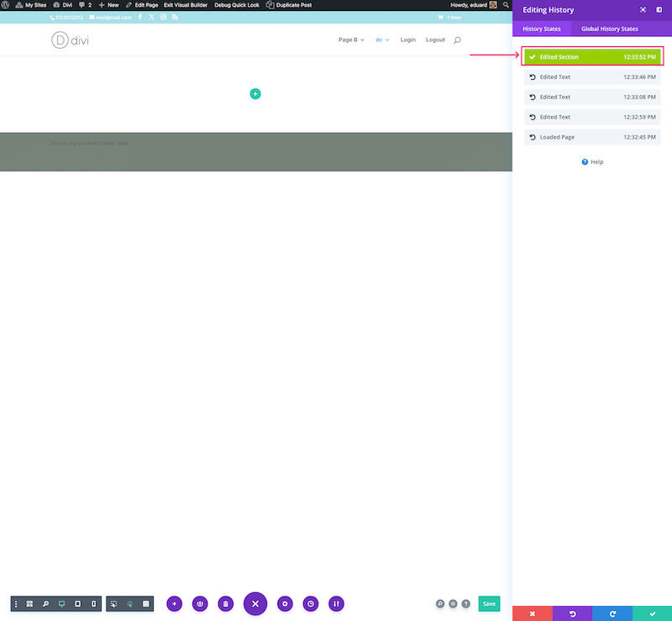The image size is (672, 621).
Task: Click the gray search magnifier near Save
Action: pyautogui.click(x=440, y=604)
